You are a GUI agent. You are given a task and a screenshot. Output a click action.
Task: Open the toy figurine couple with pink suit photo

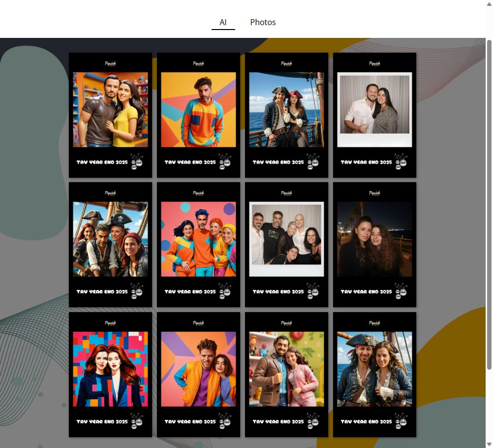pos(286,369)
